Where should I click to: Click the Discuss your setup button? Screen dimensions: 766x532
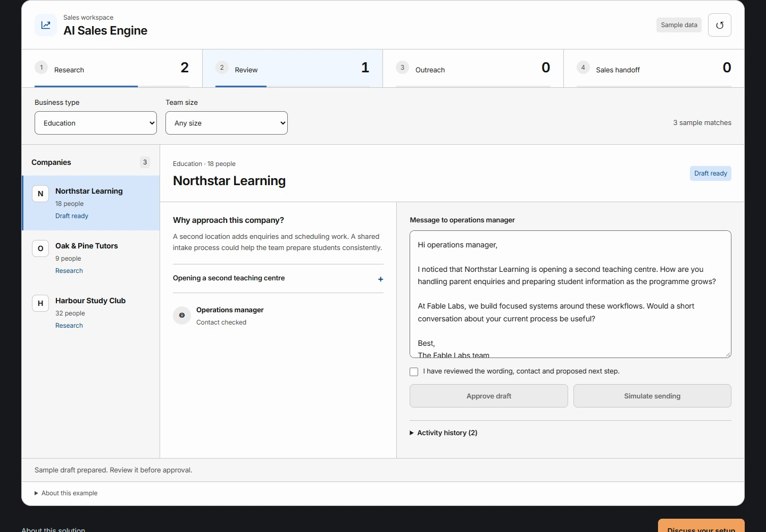tap(701, 526)
